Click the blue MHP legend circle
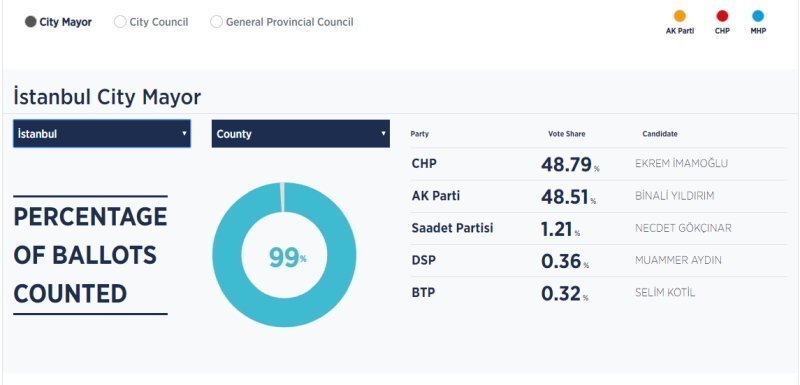800x385 pixels. point(758,16)
